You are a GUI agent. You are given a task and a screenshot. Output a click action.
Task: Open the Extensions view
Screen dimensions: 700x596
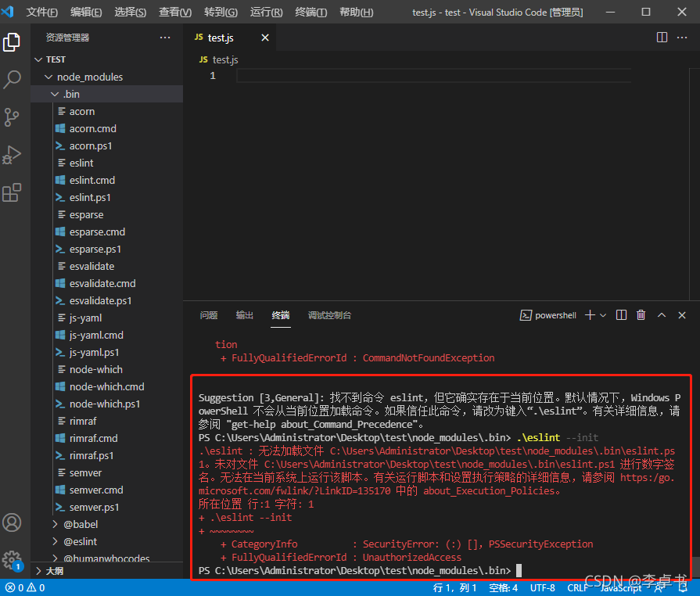point(12,192)
